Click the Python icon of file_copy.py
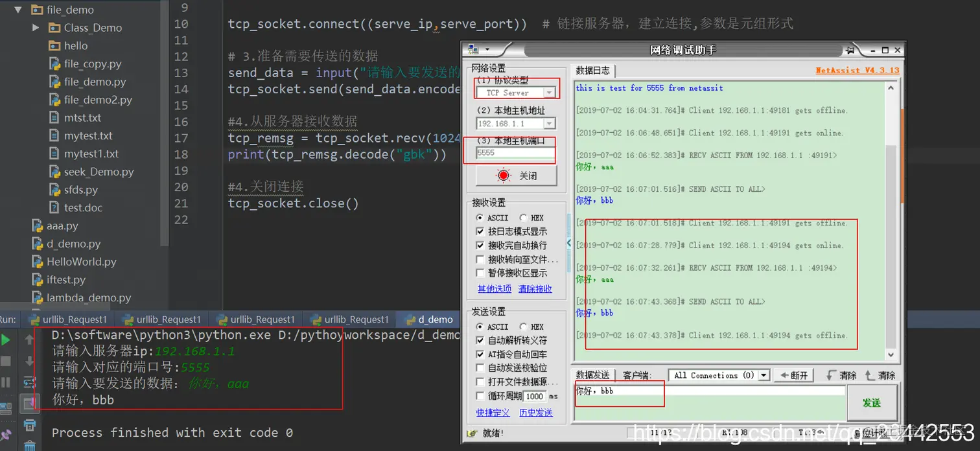The height and width of the screenshot is (451, 980). pyautogui.click(x=54, y=64)
